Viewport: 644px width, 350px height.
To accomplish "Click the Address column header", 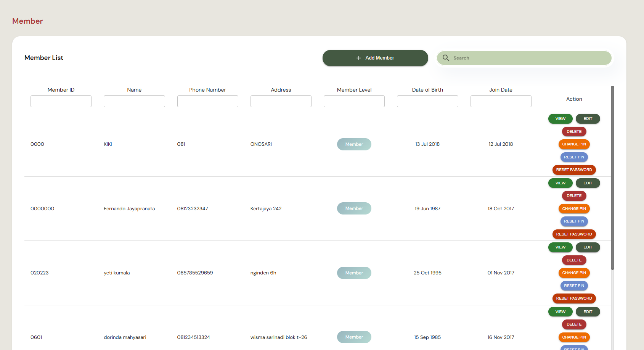I will coord(281,90).
